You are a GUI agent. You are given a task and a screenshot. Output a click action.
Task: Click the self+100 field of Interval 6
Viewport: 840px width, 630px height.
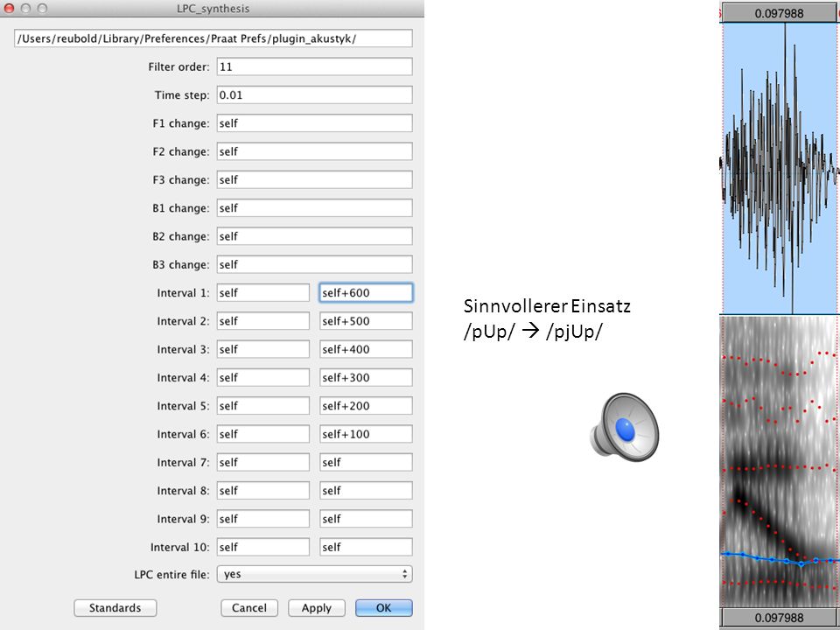click(366, 435)
